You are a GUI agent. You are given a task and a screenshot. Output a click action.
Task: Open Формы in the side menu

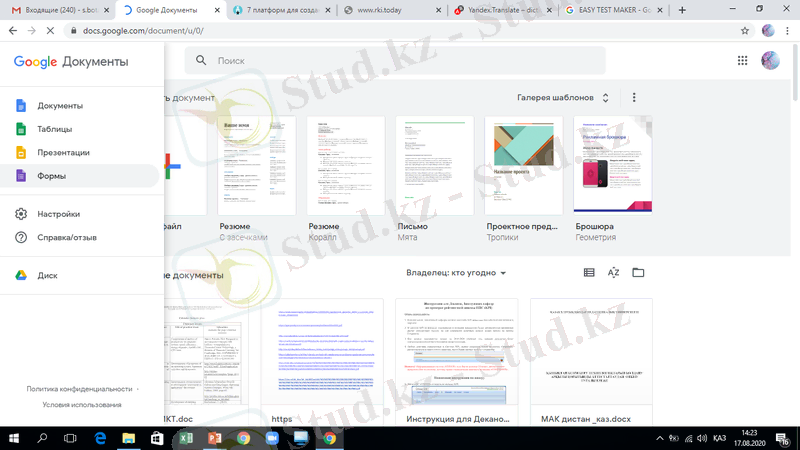tap(80, 176)
